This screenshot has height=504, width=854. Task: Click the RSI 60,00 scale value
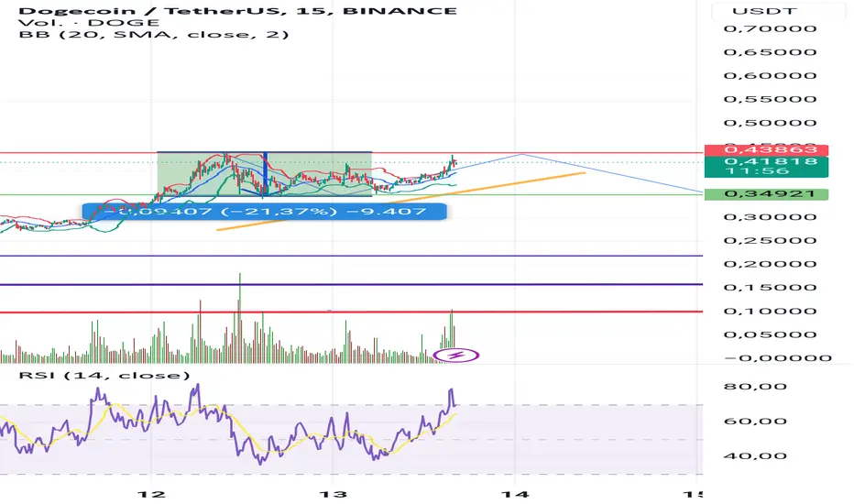tap(755, 421)
